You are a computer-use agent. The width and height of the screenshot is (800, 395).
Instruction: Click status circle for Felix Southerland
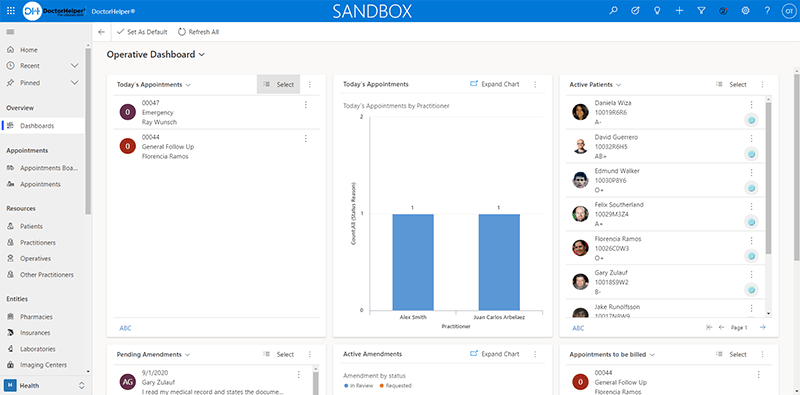point(751,222)
